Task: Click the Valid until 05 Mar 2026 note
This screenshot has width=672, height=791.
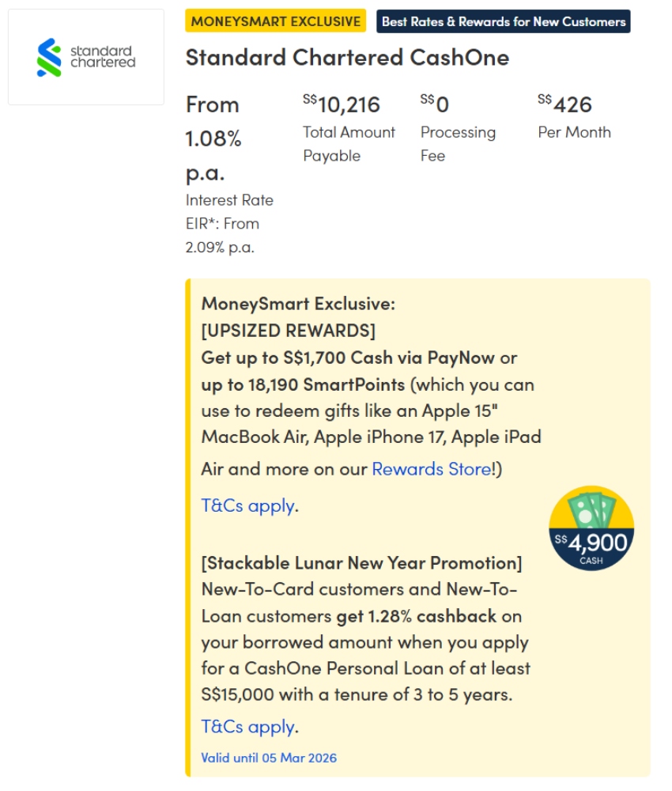Action: pyautogui.click(x=269, y=758)
